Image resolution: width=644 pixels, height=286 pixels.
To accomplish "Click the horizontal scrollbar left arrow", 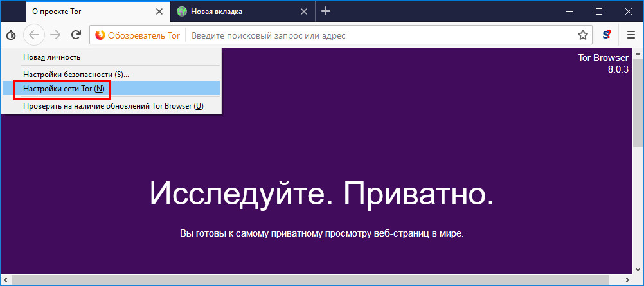I will pyautogui.click(x=5, y=280).
